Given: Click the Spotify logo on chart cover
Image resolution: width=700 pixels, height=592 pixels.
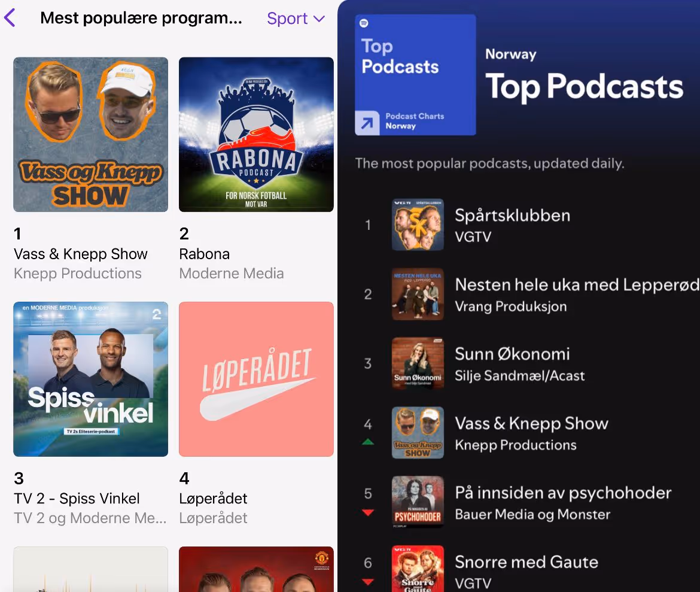Looking at the screenshot, I should coord(364,23).
